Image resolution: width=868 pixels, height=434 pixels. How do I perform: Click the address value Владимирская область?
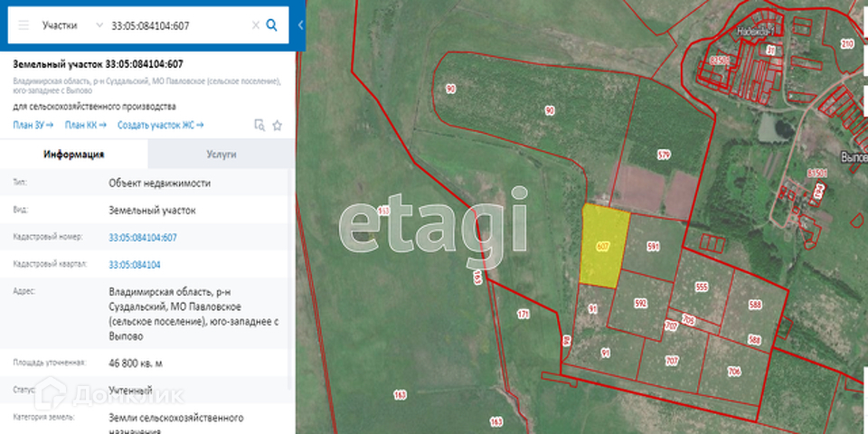pyautogui.click(x=193, y=314)
